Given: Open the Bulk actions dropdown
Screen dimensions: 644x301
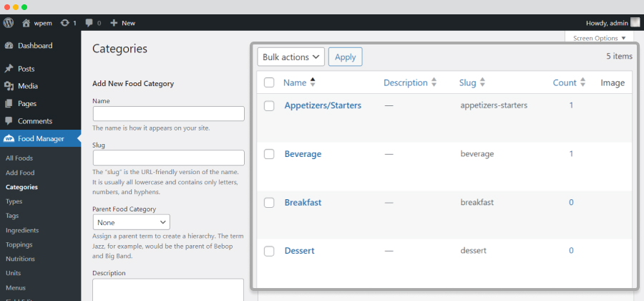Looking at the screenshot, I should [x=291, y=57].
